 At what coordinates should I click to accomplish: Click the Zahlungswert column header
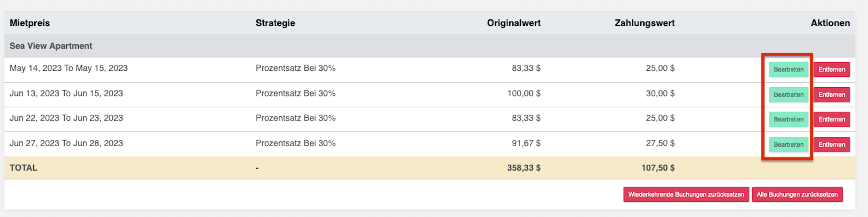tap(644, 23)
